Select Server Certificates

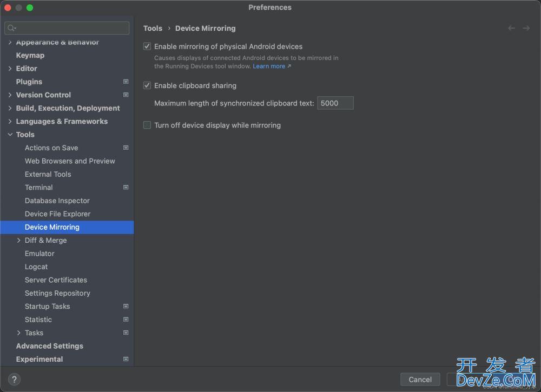point(56,280)
